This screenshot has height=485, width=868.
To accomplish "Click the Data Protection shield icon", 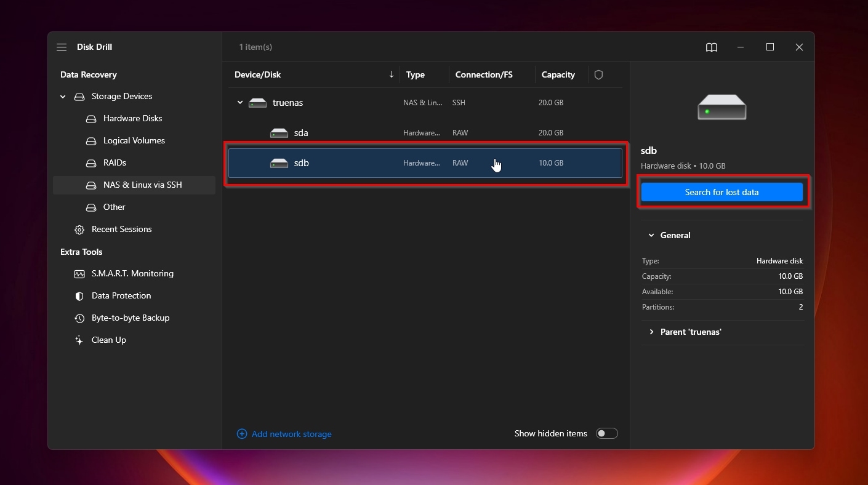I will pos(79,296).
